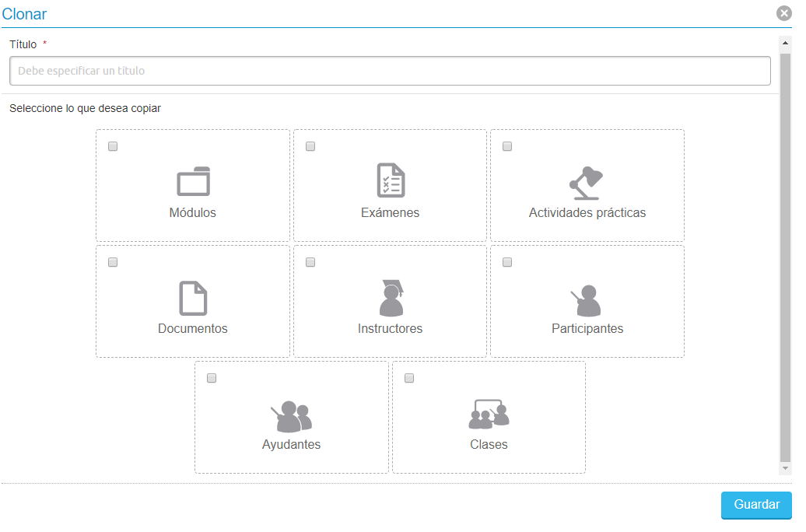
Task: Click the Título field label
Action: (x=23, y=44)
